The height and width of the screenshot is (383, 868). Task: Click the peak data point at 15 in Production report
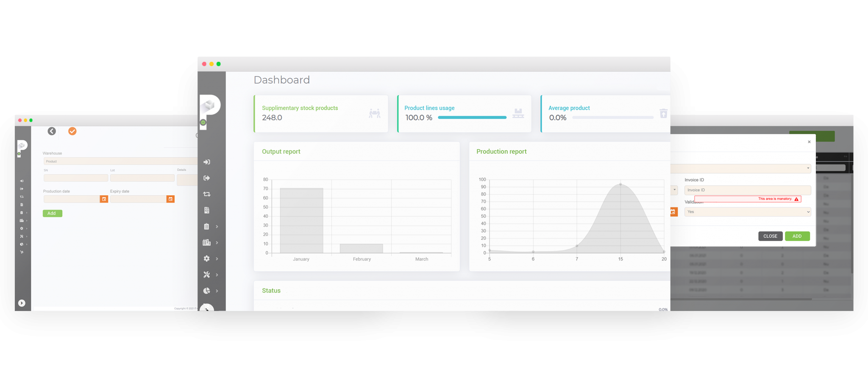(620, 184)
